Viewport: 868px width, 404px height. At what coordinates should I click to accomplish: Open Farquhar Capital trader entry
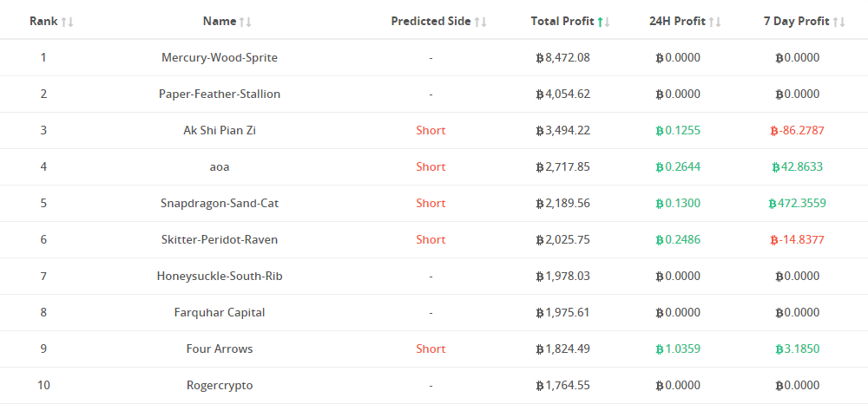[x=220, y=312]
